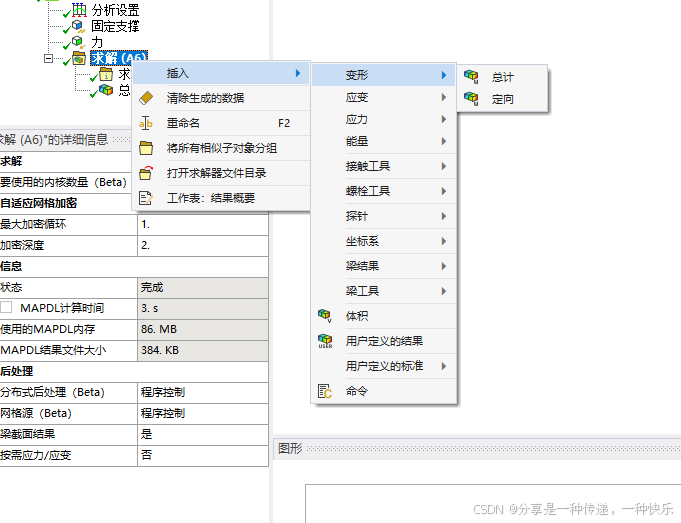Expand the 梁结果 submenu arrow
The width and height of the screenshot is (681, 523).
pos(444,266)
